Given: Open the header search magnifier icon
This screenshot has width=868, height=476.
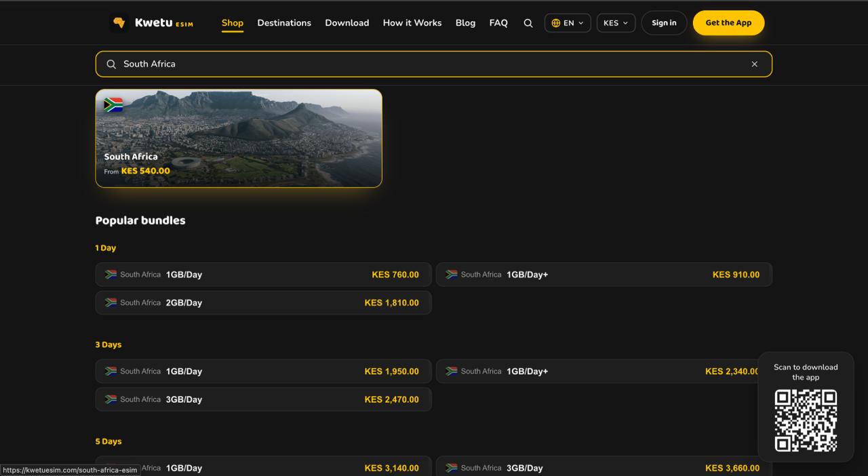Looking at the screenshot, I should coord(528,23).
